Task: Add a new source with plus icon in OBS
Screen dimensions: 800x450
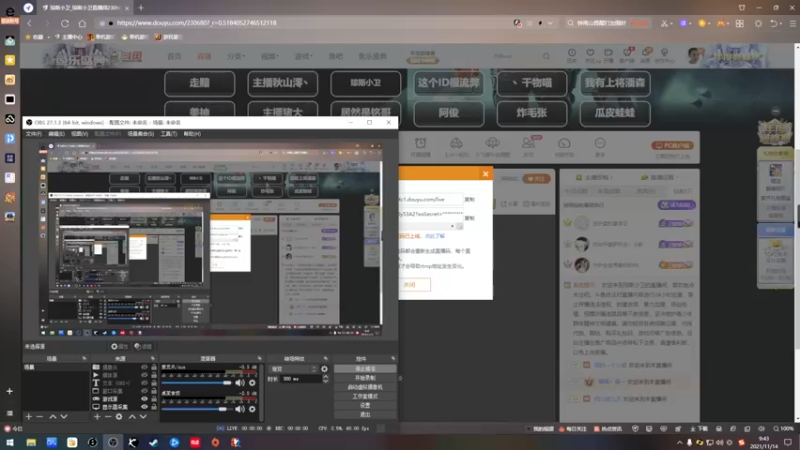Action: (x=97, y=417)
